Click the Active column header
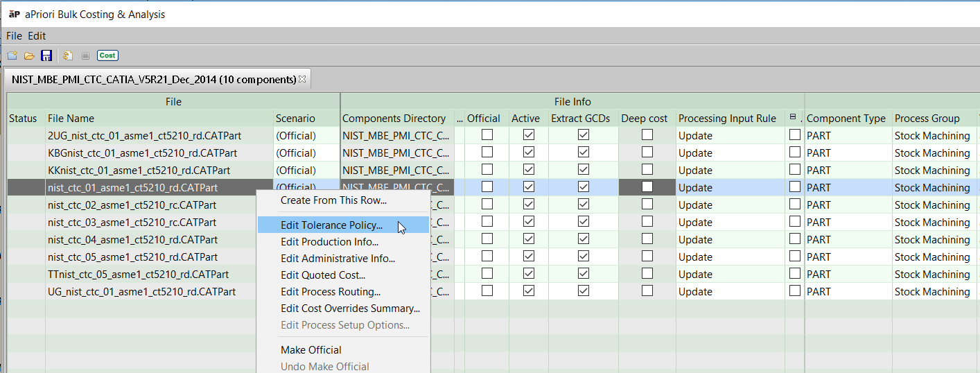Screen dimensions: 980x373 [x=529, y=119]
